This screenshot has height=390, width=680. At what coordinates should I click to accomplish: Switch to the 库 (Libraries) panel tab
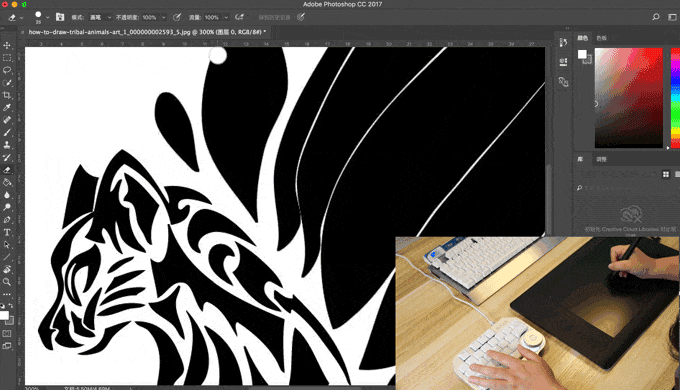click(x=580, y=159)
